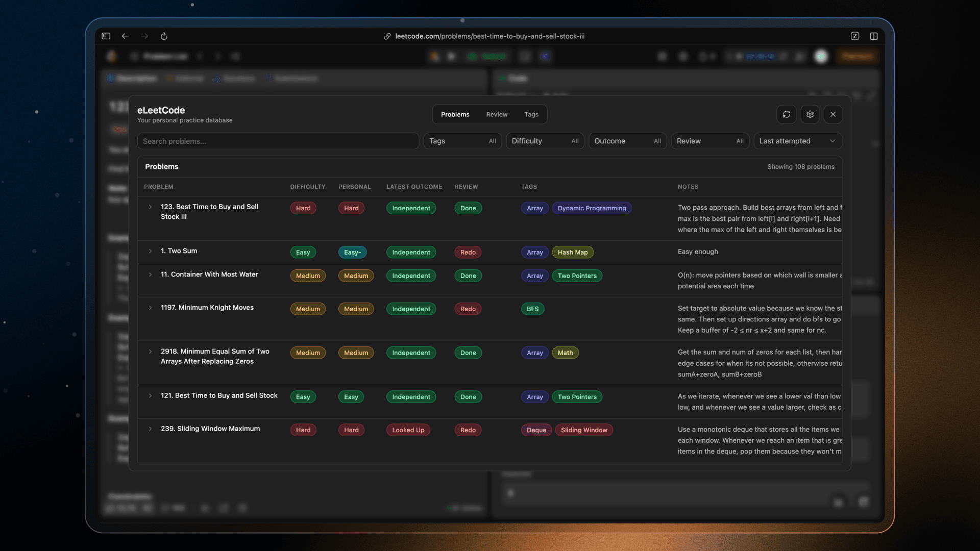Open the split view icon in browser
Viewport: 980px width, 551px height.
coord(874,36)
